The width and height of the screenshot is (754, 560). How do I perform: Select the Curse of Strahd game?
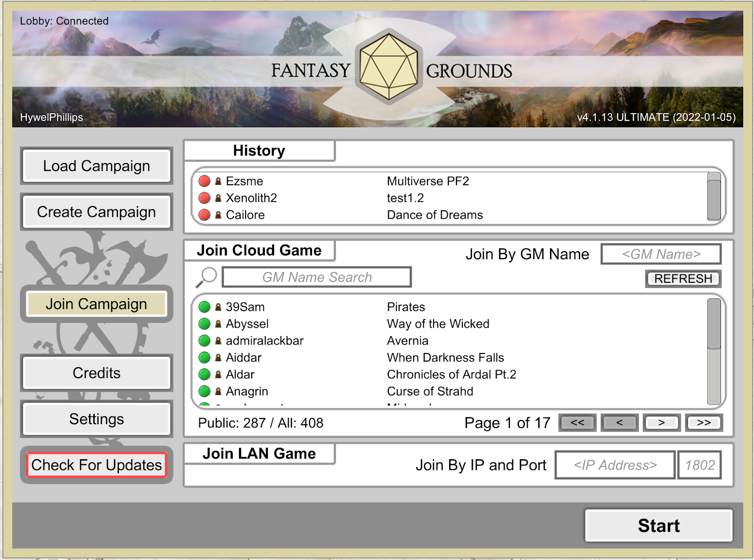click(x=430, y=391)
